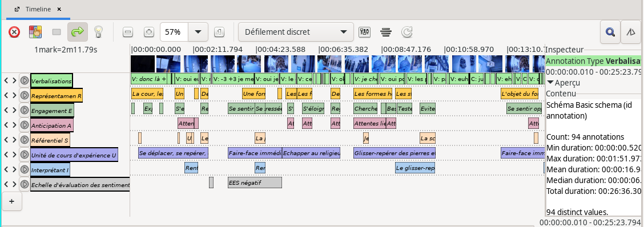Click the first video thumbnail in the timeline
This screenshot has width=644, height=227.
143,64
